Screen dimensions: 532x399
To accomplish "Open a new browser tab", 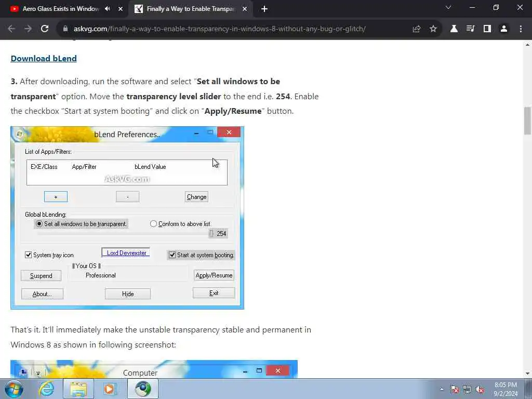I will tap(264, 9).
